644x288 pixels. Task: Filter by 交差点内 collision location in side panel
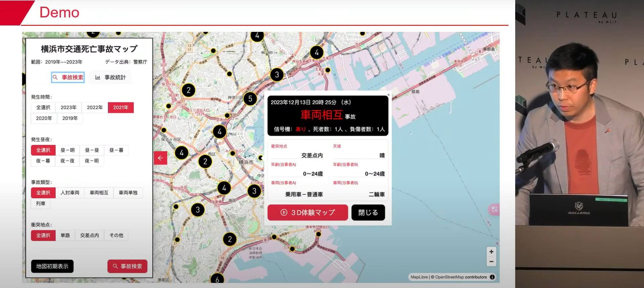coord(90,235)
